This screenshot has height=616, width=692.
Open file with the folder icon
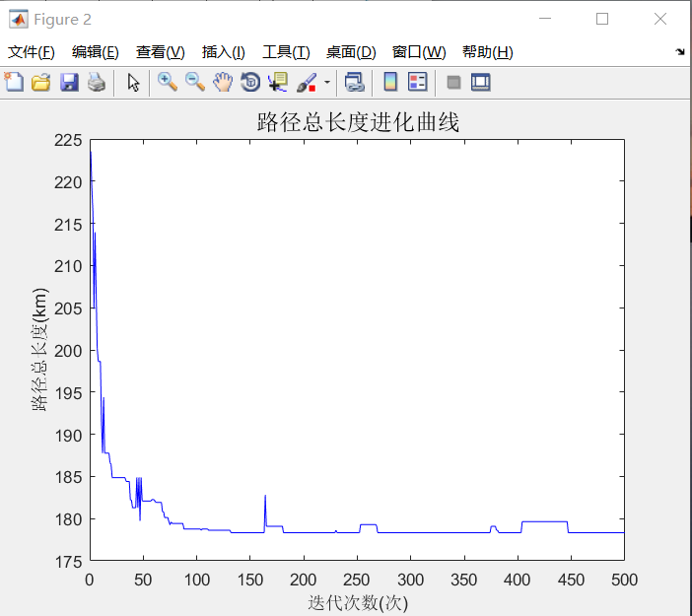[x=41, y=82]
